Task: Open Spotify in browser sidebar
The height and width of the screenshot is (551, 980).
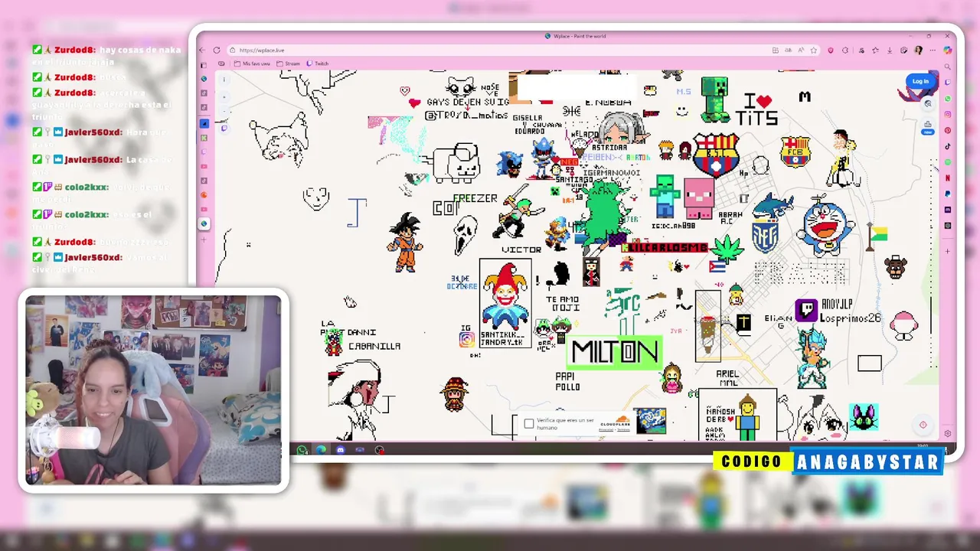Action: pos(948,162)
